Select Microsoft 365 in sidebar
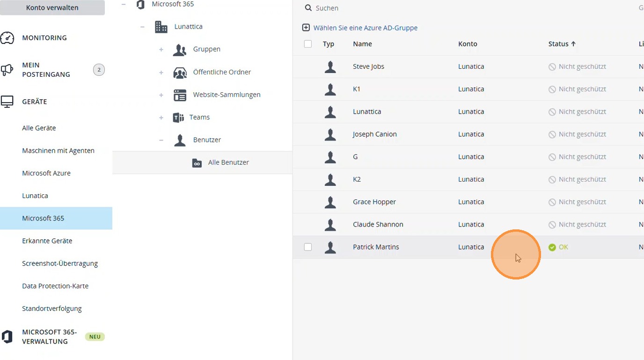The width and height of the screenshot is (644, 360). point(56,218)
